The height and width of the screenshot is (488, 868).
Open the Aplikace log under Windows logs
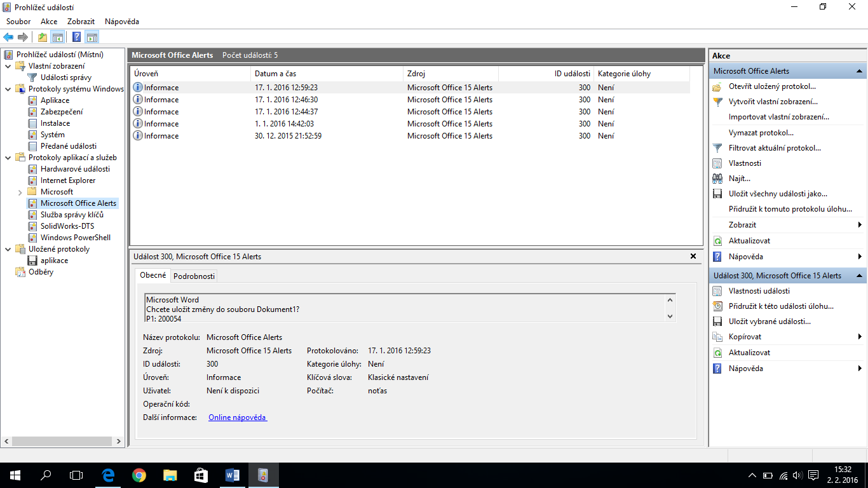pos(55,100)
